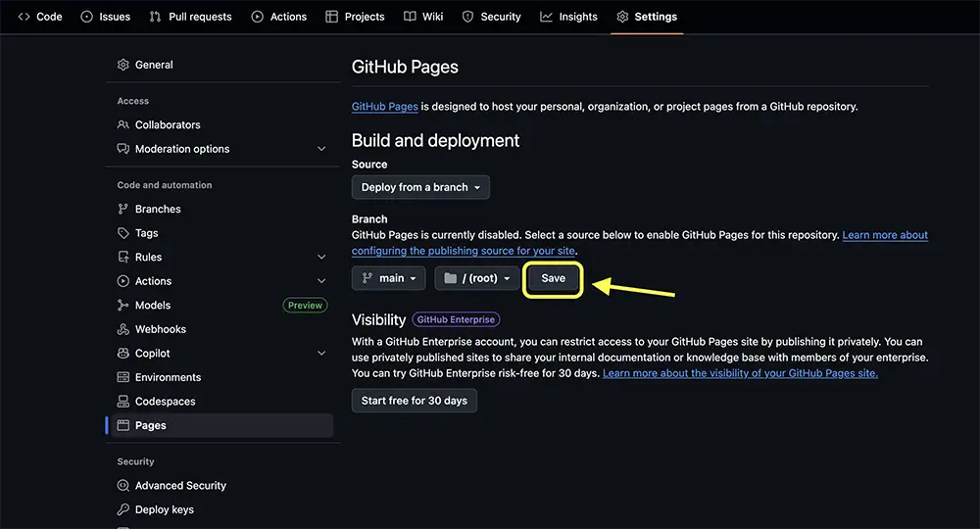Click the tag icon next to Tags
Screen dimensions: 980x529
point(123,233)
